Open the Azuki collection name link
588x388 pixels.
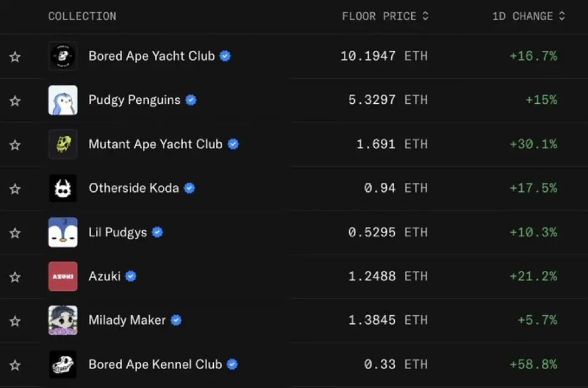104,276
